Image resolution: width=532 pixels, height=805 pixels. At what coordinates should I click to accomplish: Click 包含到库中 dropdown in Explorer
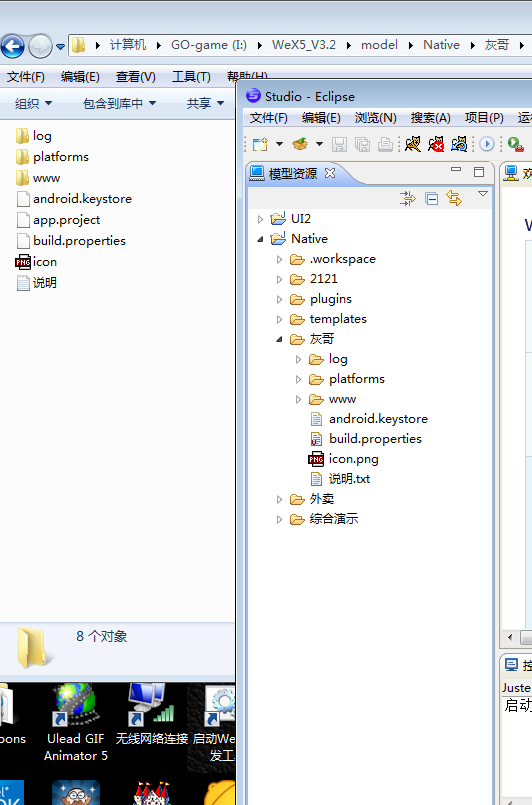pyautogui.click(x=120, y=103)
